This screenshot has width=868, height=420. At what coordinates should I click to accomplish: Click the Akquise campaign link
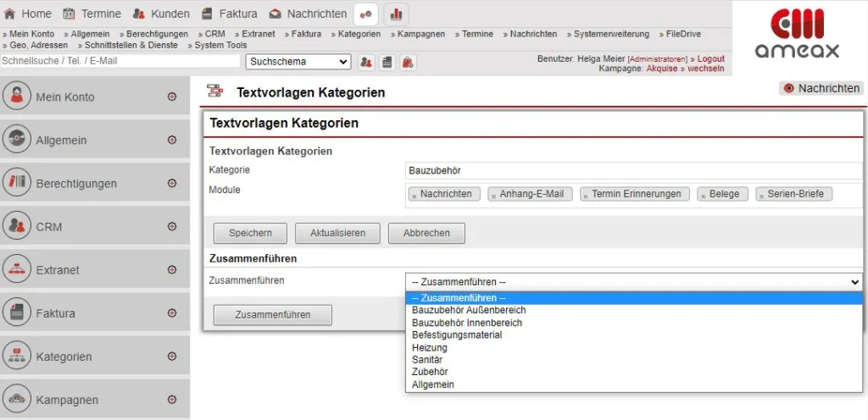[661, 69]
